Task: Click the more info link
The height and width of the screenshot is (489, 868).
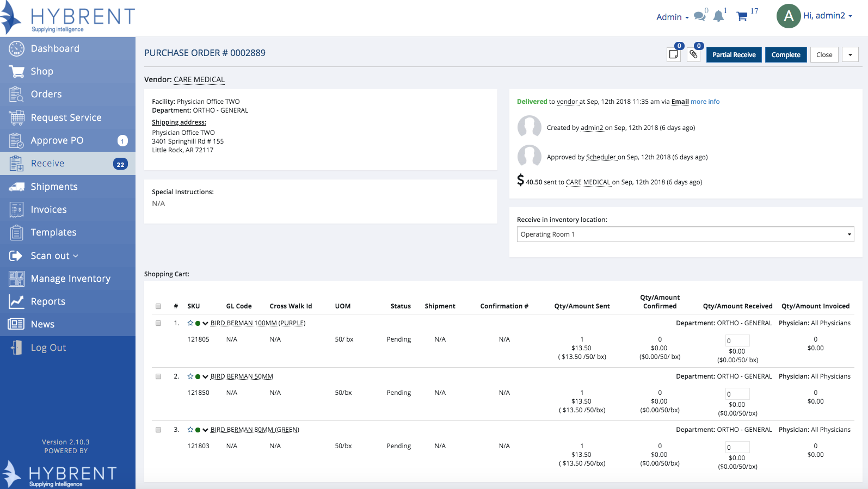Action: click(705, 102)
